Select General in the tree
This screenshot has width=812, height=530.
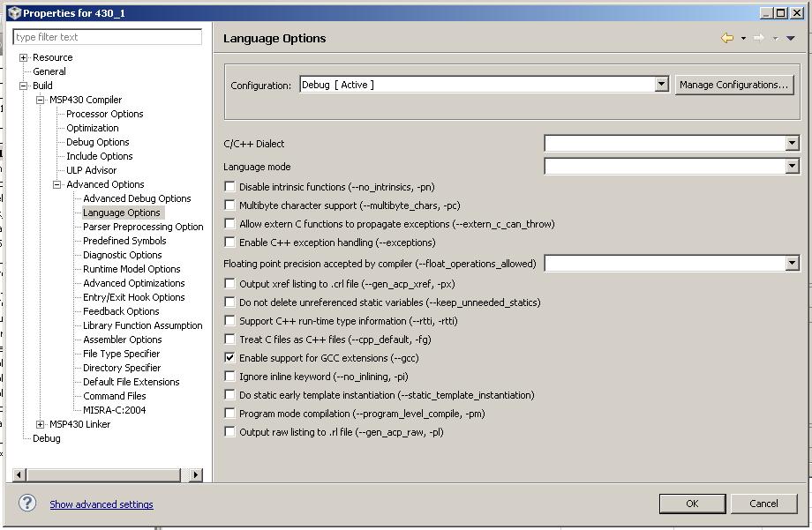pyautogui.click(x=49, y=71)
